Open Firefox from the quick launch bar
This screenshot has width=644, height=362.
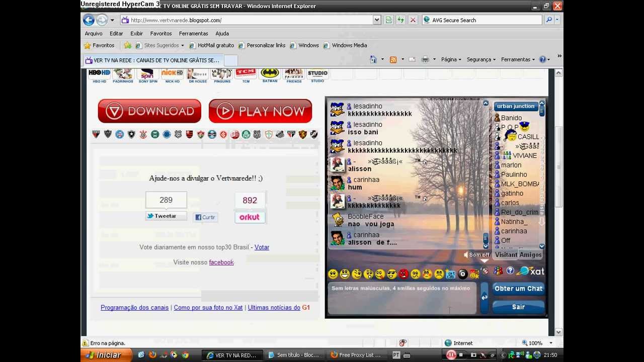[152, 355]
